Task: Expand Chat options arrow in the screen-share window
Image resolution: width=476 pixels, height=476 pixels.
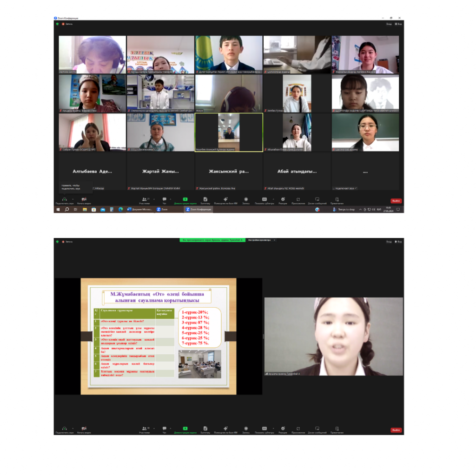Action: 170,429
